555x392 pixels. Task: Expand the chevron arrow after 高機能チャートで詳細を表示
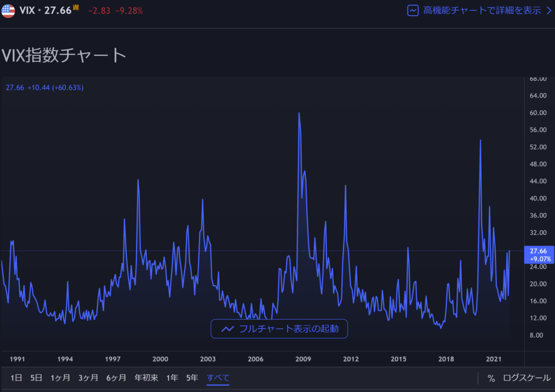[x=548, y=10]
